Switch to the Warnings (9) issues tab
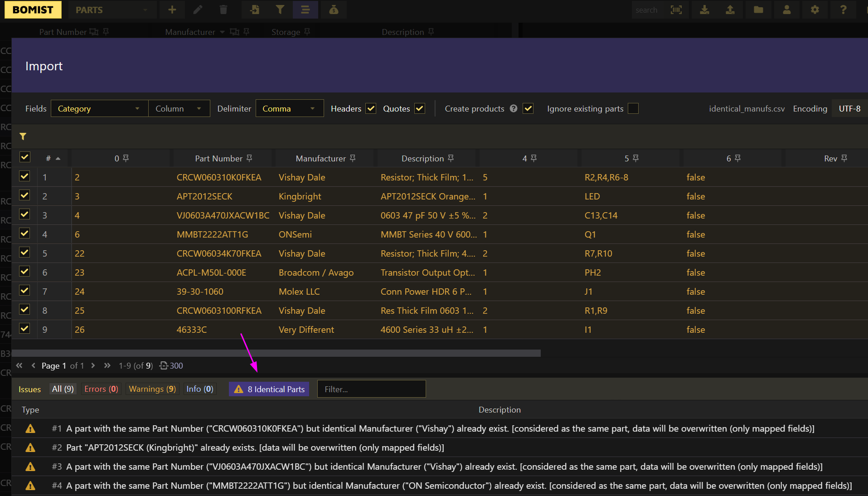Viewport: 868px width, 496px height. click(152, 389)
